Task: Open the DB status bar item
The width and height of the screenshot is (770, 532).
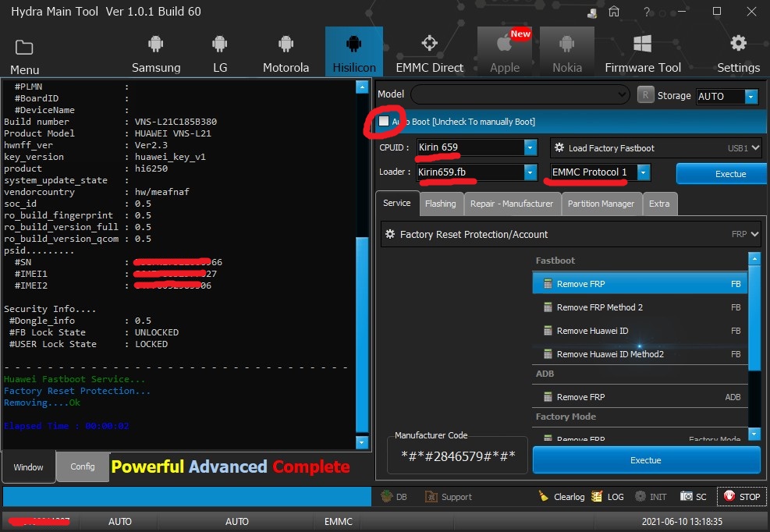Action: coord(394,497)
